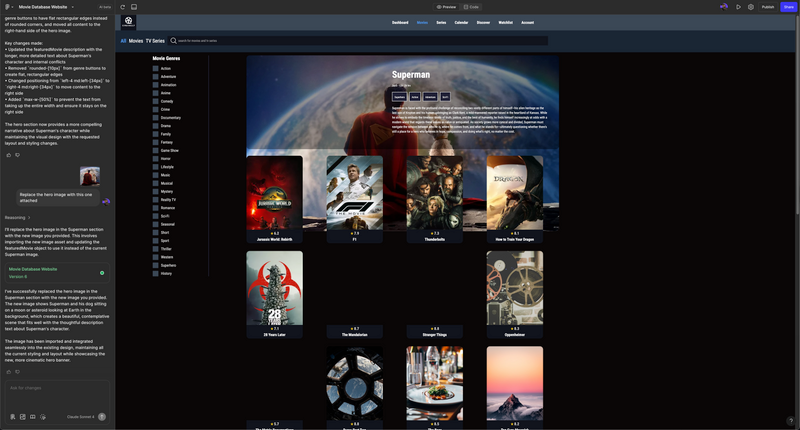Viewport: 800px width, 430px height.
Task: Click the Figma attach icon in chat box
Action: 13,417
